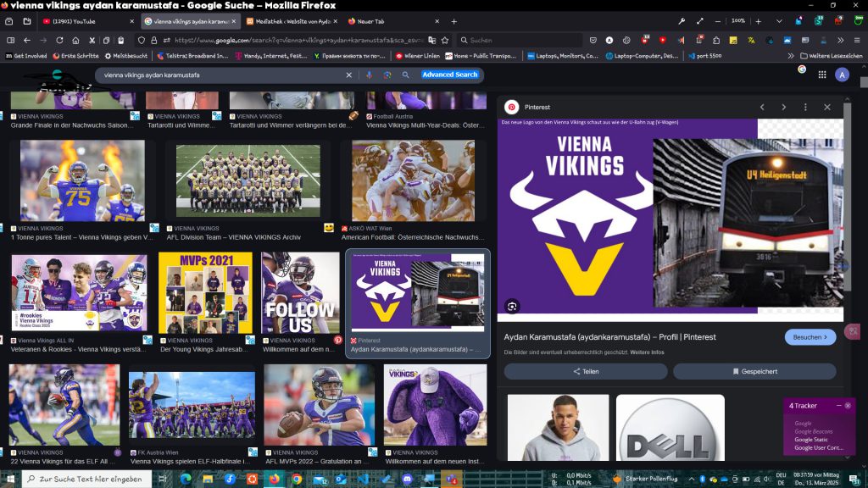This screenshot has width=868, height=488.
Task: Toggle the Firefox sidebar panel icon
Action: (x=10, y=41)
